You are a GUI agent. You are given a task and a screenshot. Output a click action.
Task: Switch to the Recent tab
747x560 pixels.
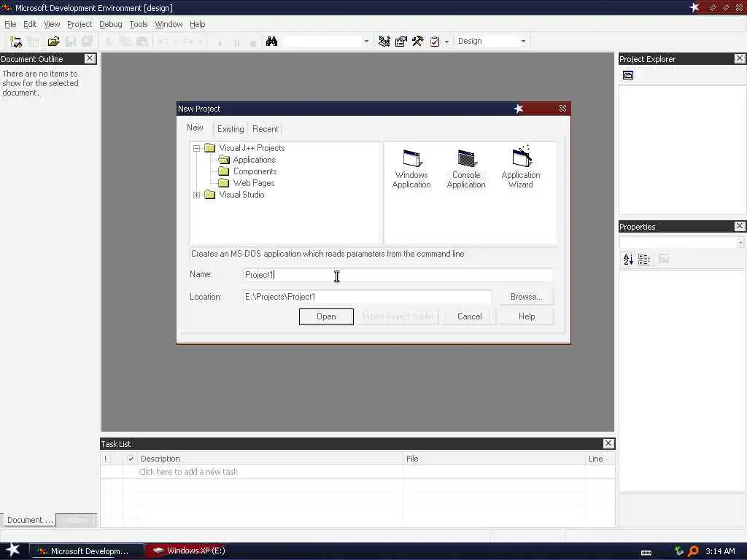266,129
